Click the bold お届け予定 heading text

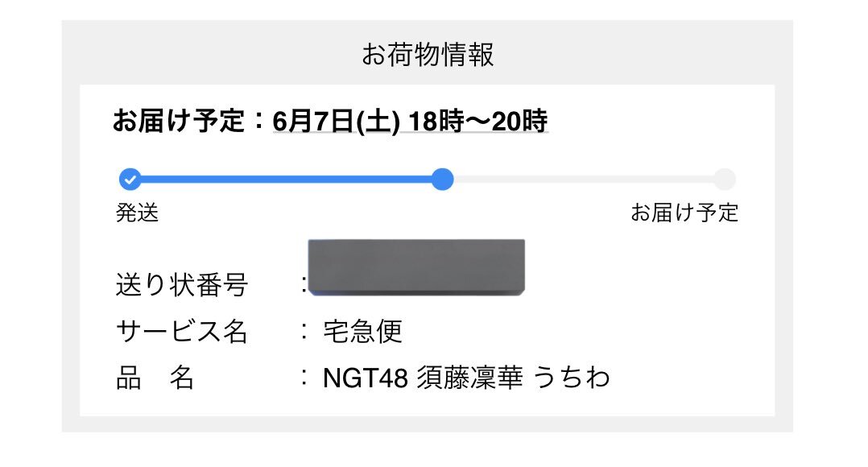[x=179, y=121]
